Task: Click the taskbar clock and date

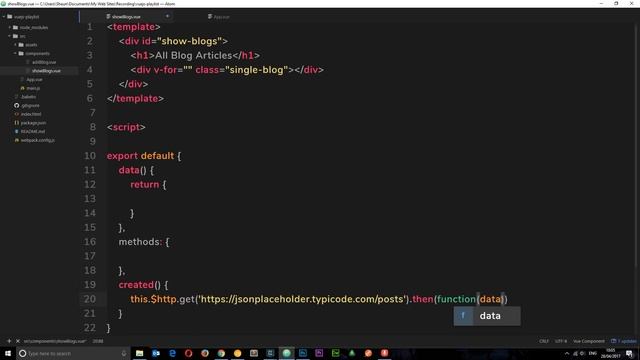Action: (x=611, y=353)
